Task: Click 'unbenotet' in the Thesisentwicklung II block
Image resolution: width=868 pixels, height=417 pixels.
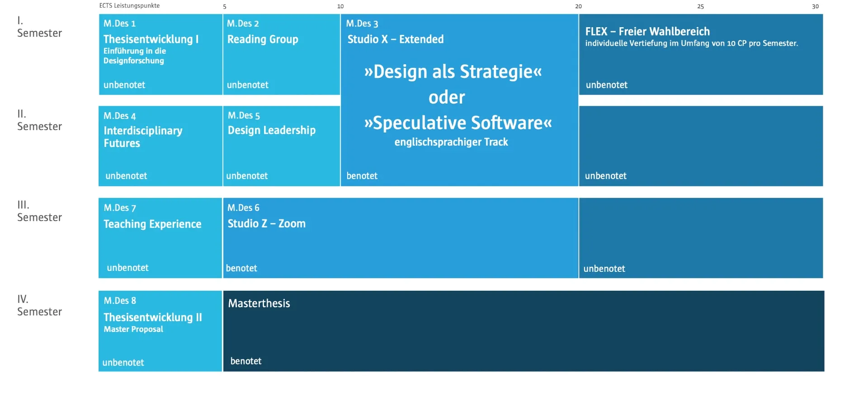Action: pyautogui.click(x=123, y=363)
